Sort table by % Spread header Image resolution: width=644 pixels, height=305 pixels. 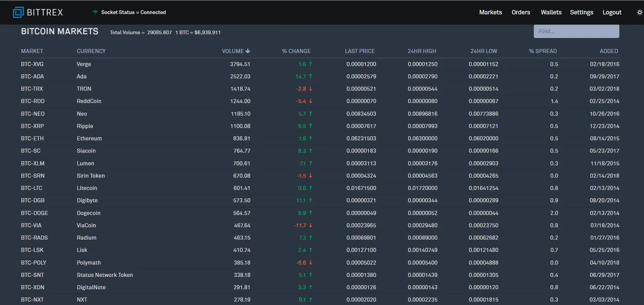point(543,51)
